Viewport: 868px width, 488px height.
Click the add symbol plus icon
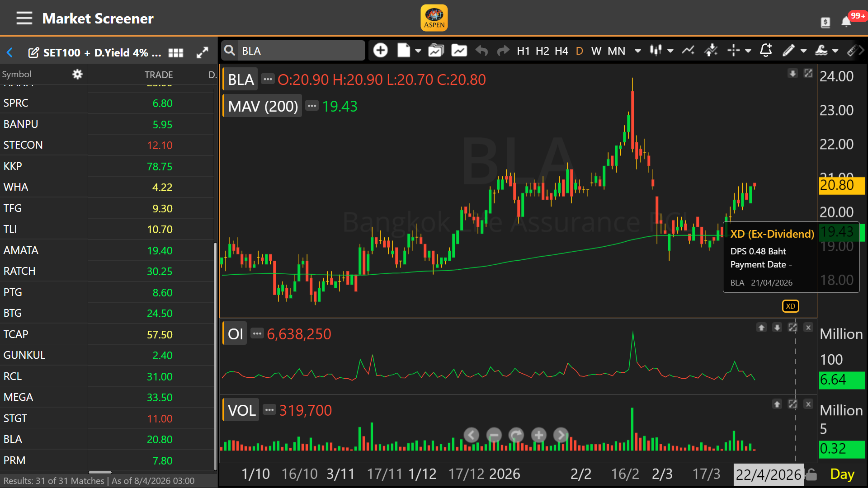click(381, 51)
